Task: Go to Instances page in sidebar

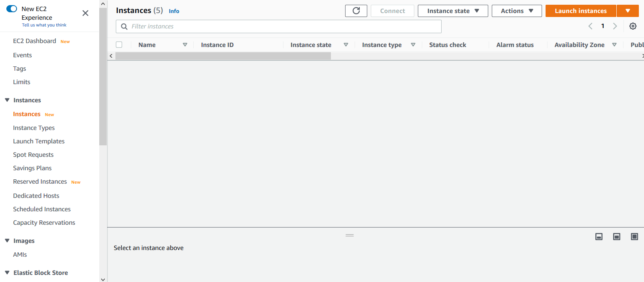Action: (26, 114)
